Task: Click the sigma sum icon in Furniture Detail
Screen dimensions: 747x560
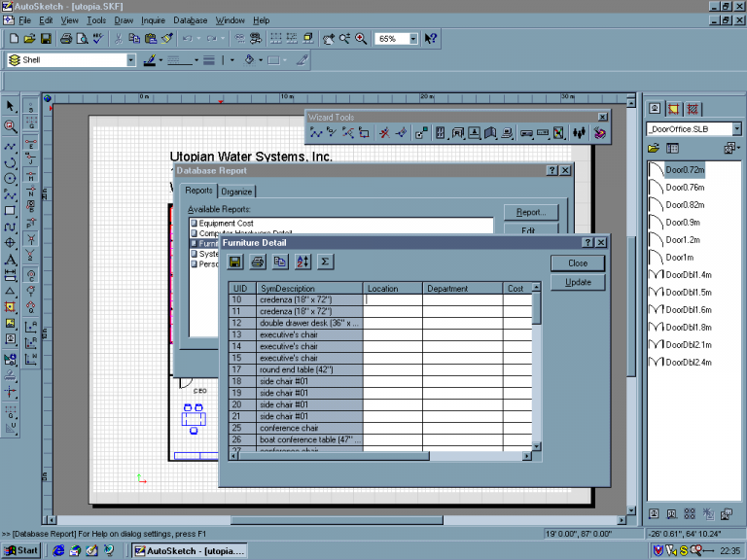Action: (x=325, y=262)
